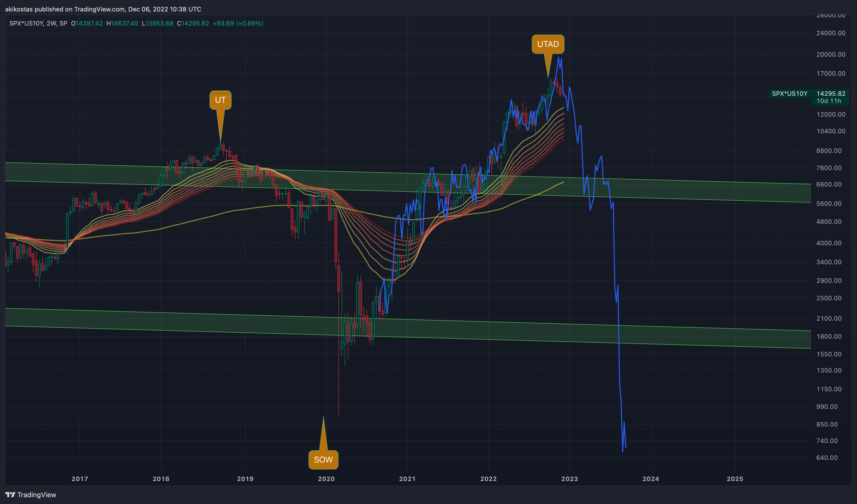Click the 2018 time axis label
Viewport: 857px width, 504px height.
point(161,479)
